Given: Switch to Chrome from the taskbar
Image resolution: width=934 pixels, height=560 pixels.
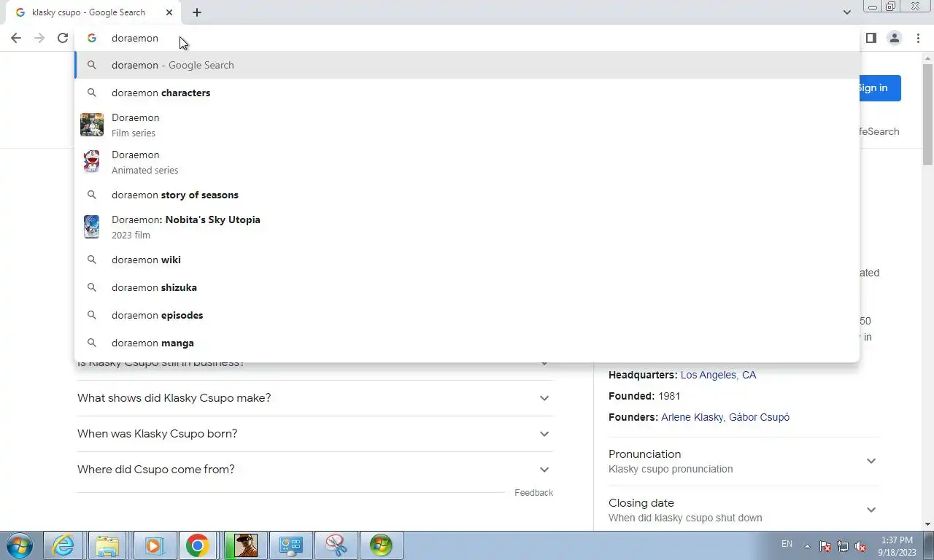Looking at the screenshot, I should (198, 545).
